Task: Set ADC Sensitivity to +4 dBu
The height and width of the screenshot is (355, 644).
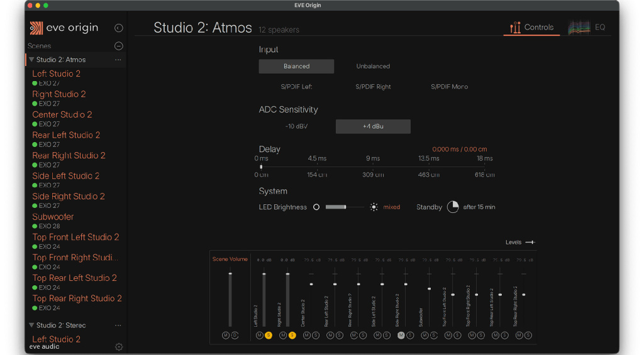Action: click(373, 126)
